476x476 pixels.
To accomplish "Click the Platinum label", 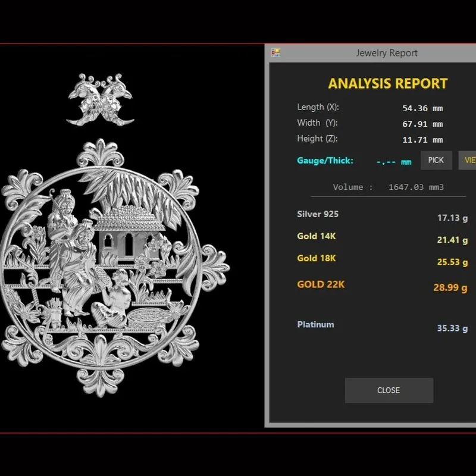I will (x=315, y=324).
